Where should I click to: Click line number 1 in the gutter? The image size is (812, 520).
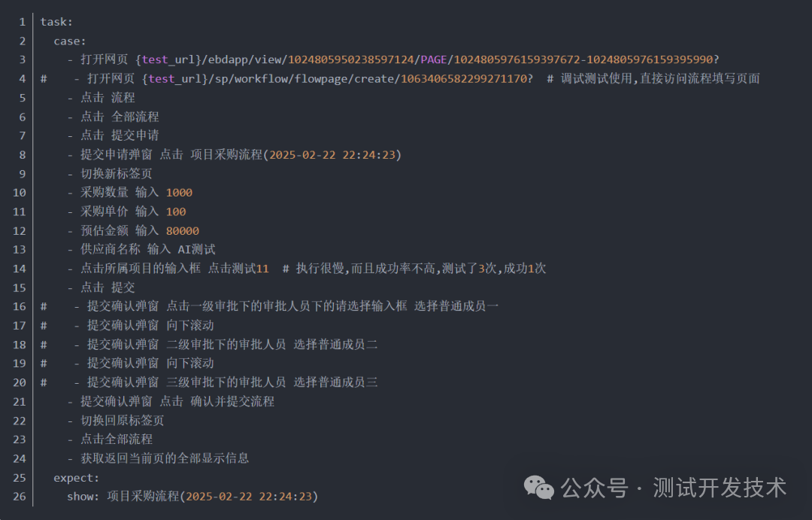click(x=23, y=22)
